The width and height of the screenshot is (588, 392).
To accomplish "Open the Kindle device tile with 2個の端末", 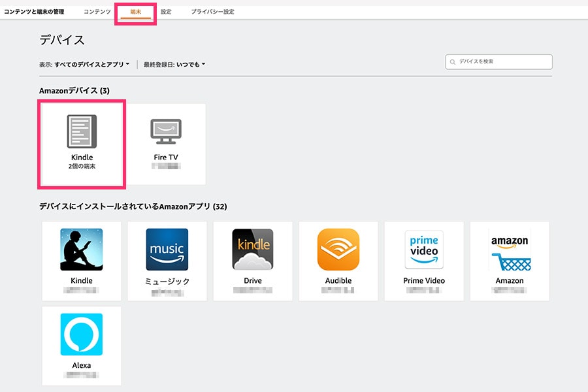I will 82,144.
